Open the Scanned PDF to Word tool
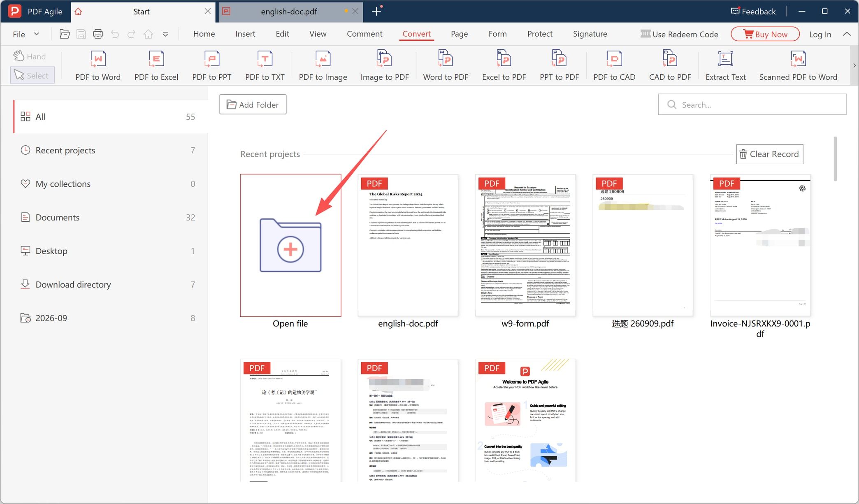Viewport: 859px width, 504px height. click(x=798, y=65)
